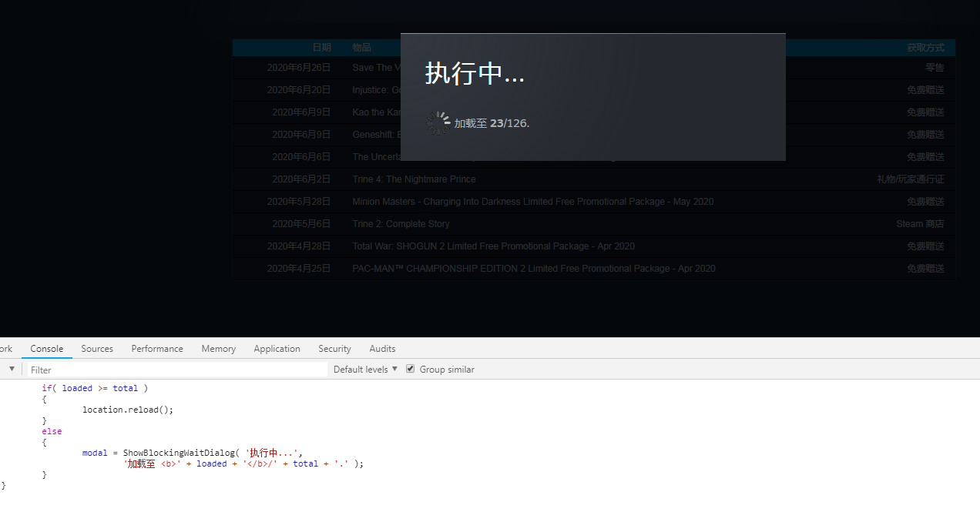Click the Minion Masters promotional package row
Viewport: 980px width, 512px height.
click(532, 202)
